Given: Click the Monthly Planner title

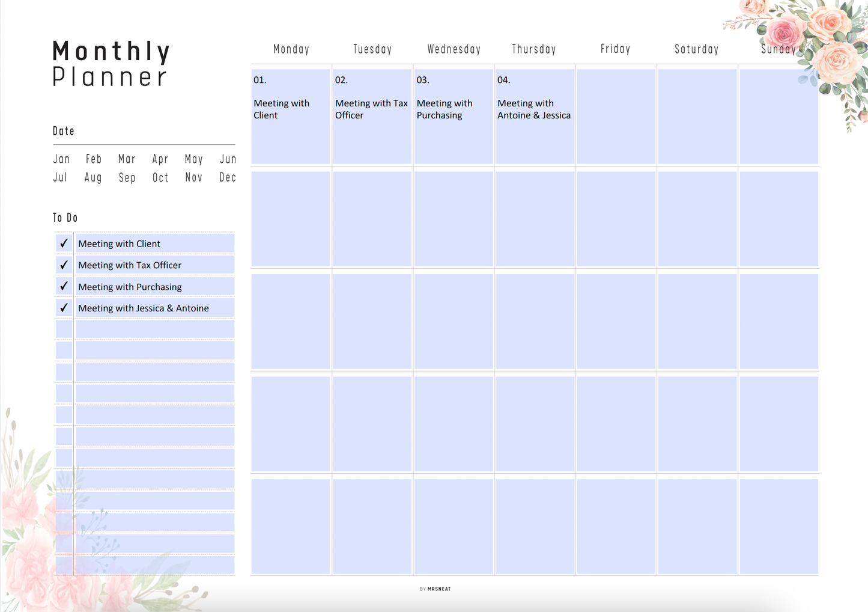Looking at the screenshot, I should tap(111, 64).
